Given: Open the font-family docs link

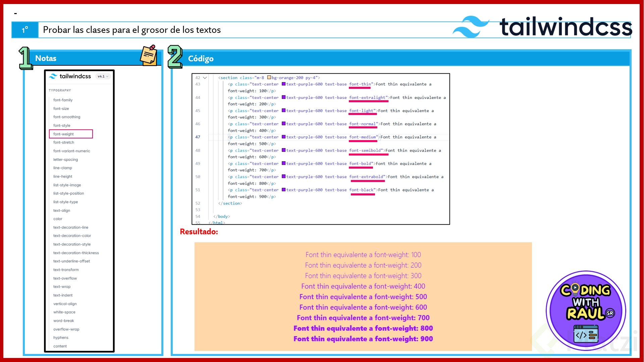Looking at the screenshot, I should 63,100.
